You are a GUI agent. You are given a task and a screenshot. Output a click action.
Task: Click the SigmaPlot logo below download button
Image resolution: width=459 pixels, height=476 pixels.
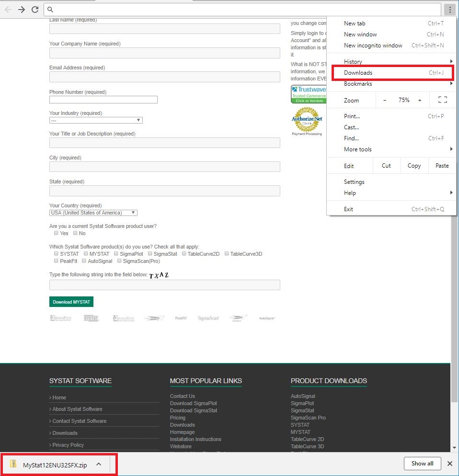(x=61, y=318)
